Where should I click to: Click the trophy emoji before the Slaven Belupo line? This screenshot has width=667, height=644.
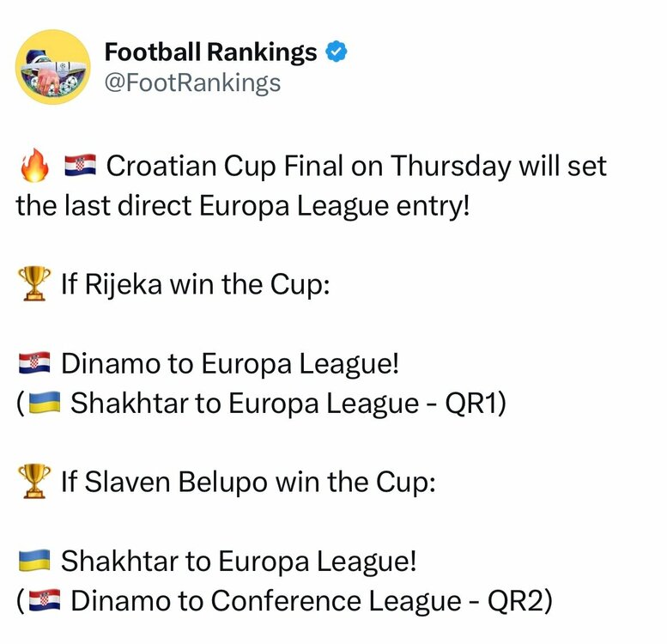point(34,483)
